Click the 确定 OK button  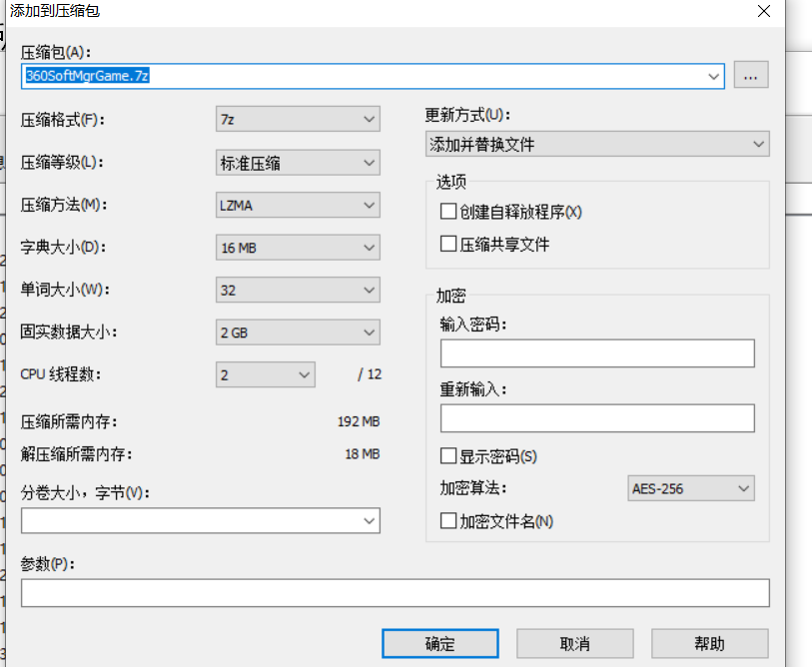click(440, 644)
